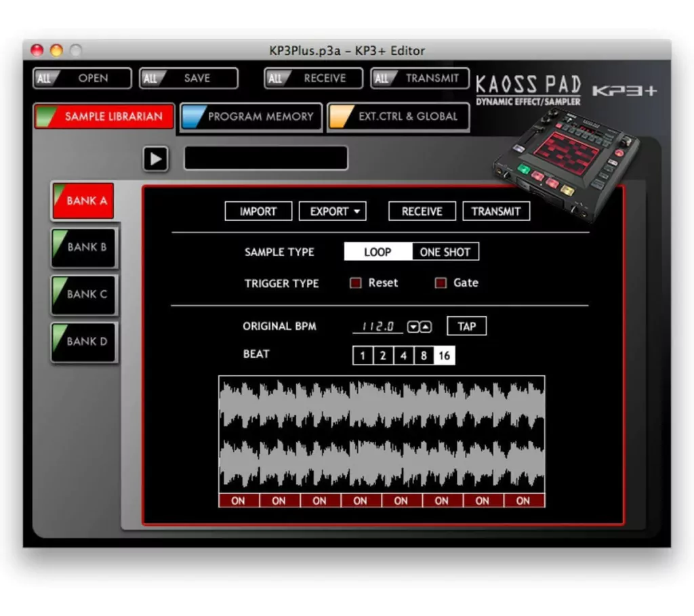This screenshot has width=694, height=616.
Task: Set sample type to LOOP
Action: [378, 252]
